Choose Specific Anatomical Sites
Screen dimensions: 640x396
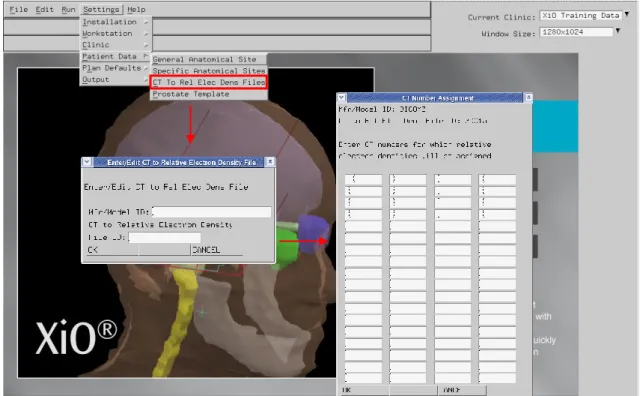coord(209,71)
